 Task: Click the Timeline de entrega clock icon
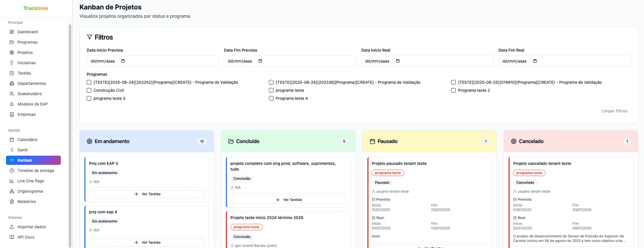(12, 171)
